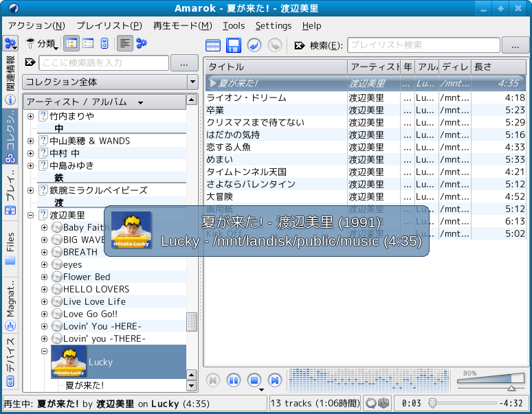Toggle the repeat mode status icon

[x=371, y=403]
